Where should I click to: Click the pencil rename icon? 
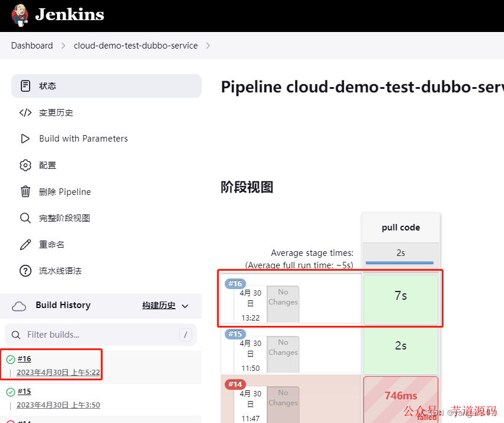25,245
